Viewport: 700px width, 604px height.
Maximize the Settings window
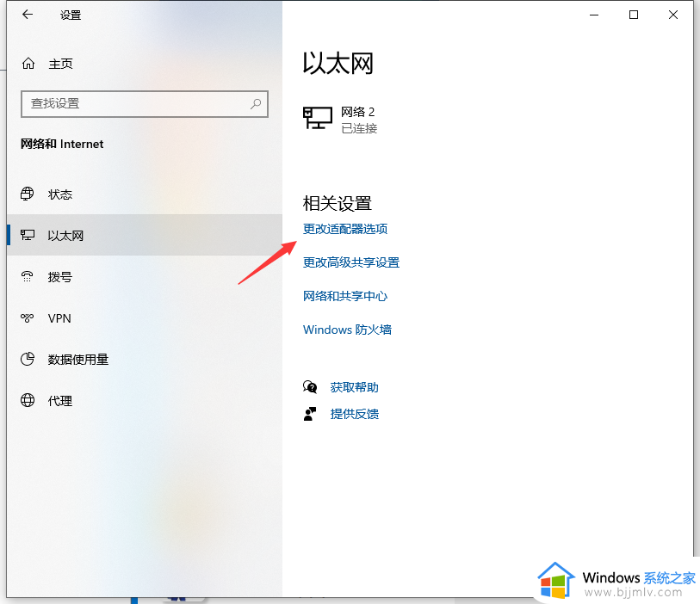coord(633,15)
